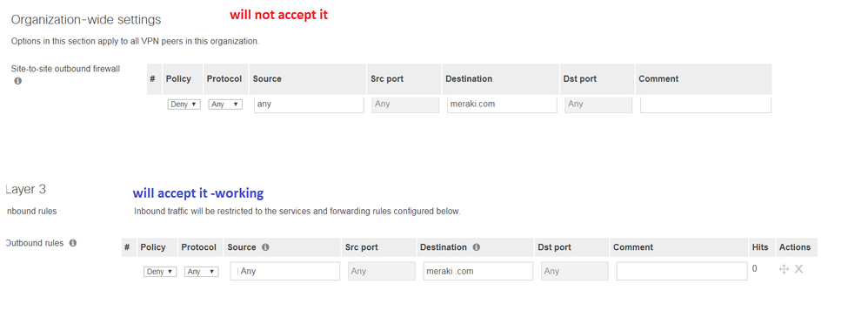Click Src port field in site-to-site rule
This screenshot has height=324, width=868.
406,105
